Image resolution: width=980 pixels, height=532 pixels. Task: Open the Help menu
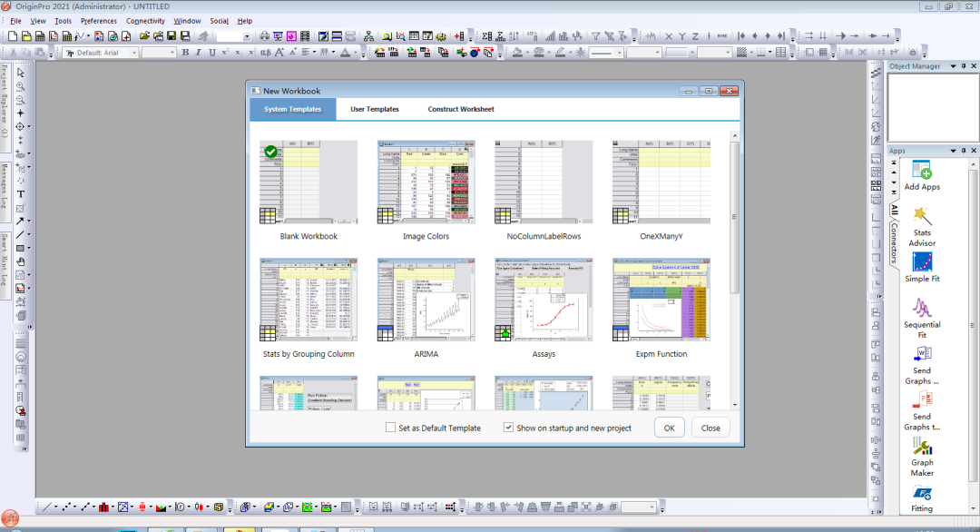pyautogui.click(x=244, y=21)
